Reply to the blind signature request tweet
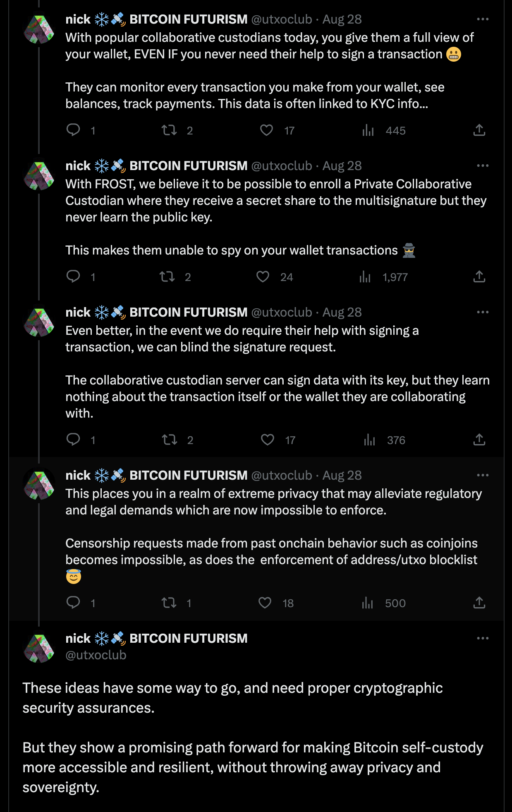 tap(74, 440)
